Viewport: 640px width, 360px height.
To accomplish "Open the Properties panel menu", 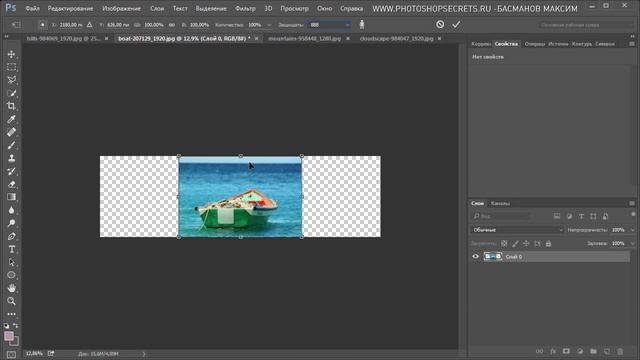I will 632,44.
